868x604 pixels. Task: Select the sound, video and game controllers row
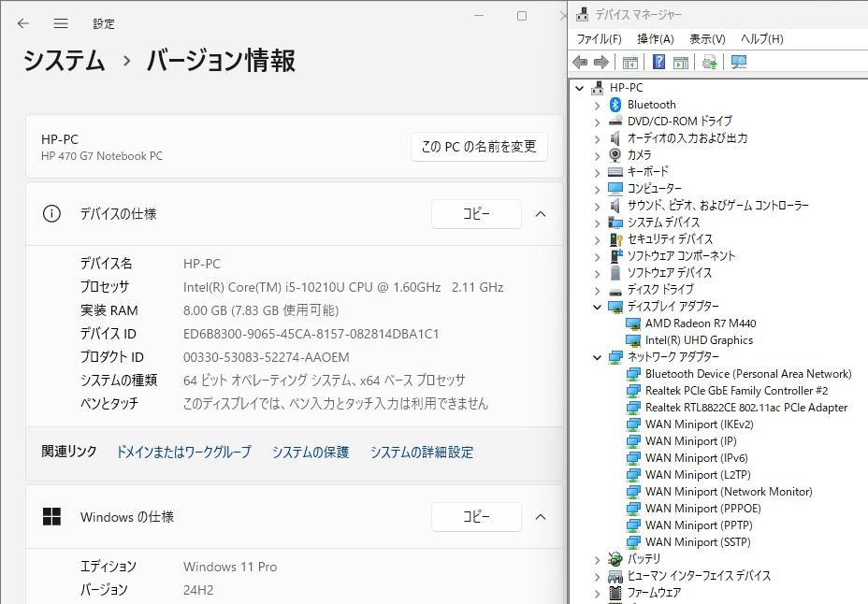click(x=717, y=206)
